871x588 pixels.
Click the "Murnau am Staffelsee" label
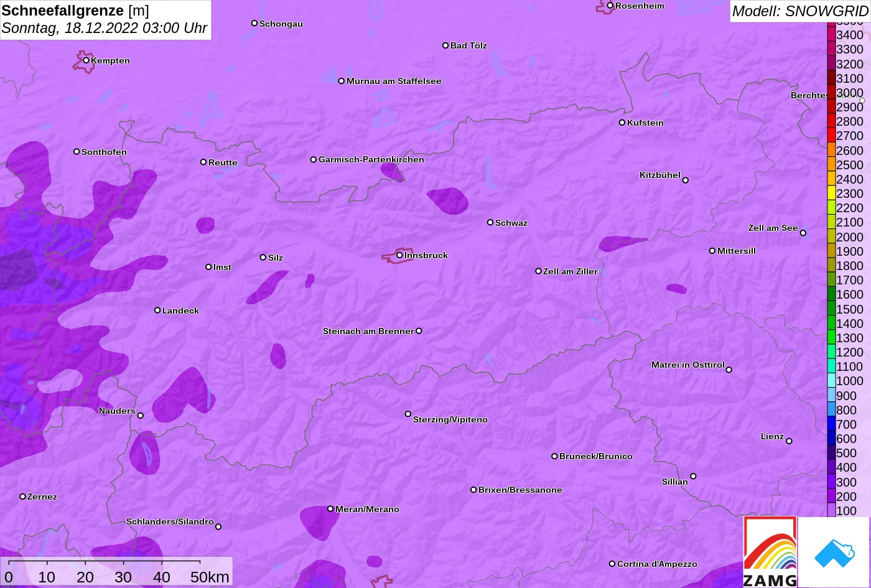tap(394, 81)
